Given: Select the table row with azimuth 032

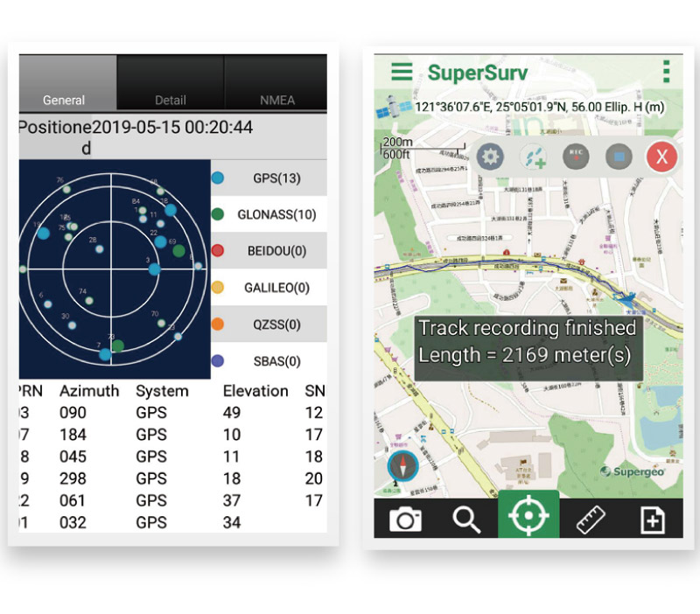Looking at the screenshot, I should (x=172, y=522).
